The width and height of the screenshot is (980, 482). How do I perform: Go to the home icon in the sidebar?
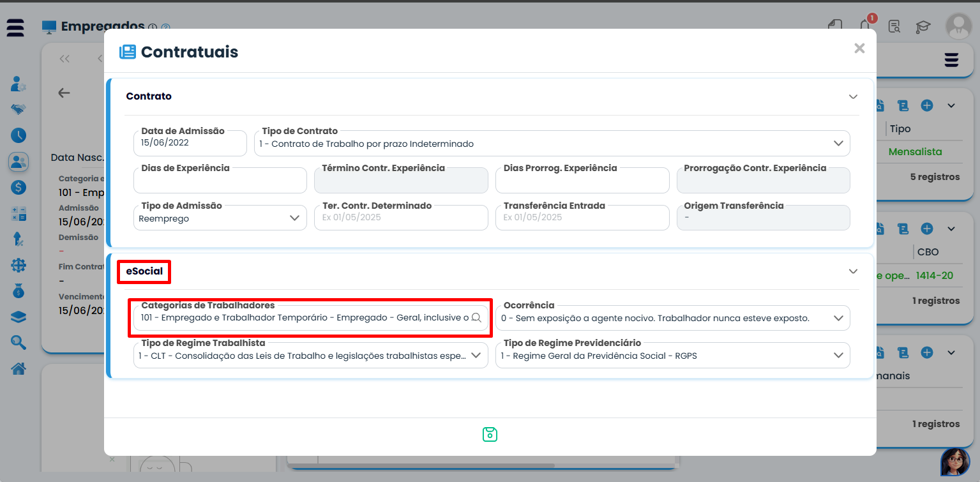(x=19, y=368)
